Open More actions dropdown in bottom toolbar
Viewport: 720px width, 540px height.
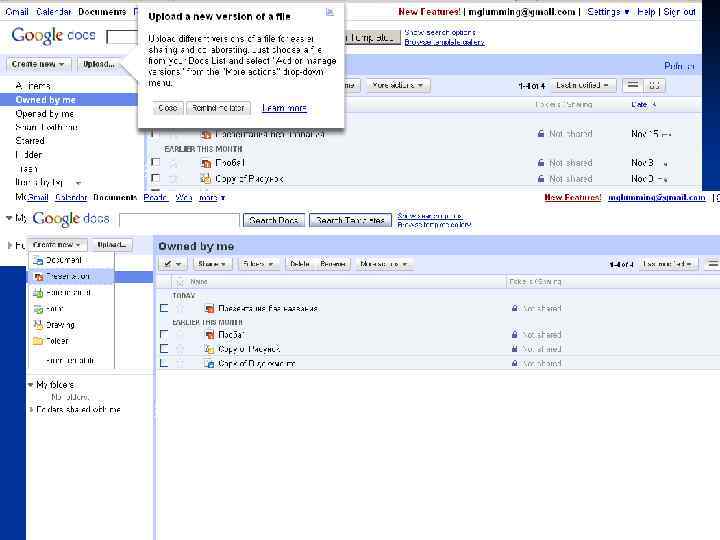click(x=384, y=264)
